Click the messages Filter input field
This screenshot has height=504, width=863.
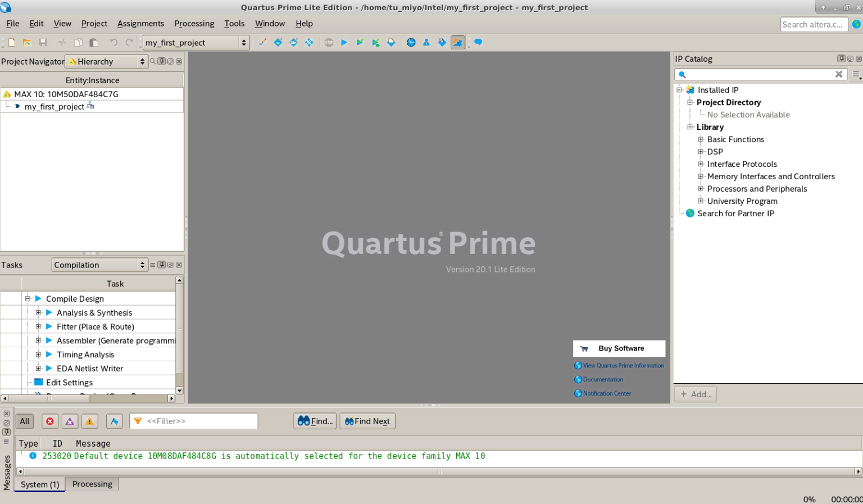point(199,421)
